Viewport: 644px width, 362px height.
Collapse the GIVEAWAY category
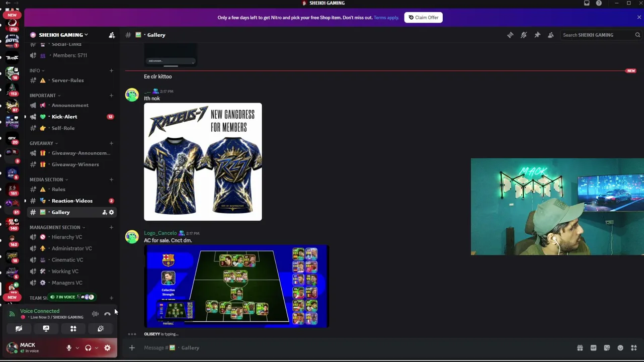click(x=43, y=143)
